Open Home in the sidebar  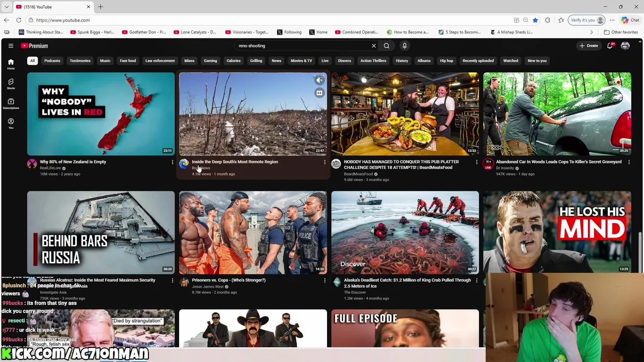pos(11,64)
